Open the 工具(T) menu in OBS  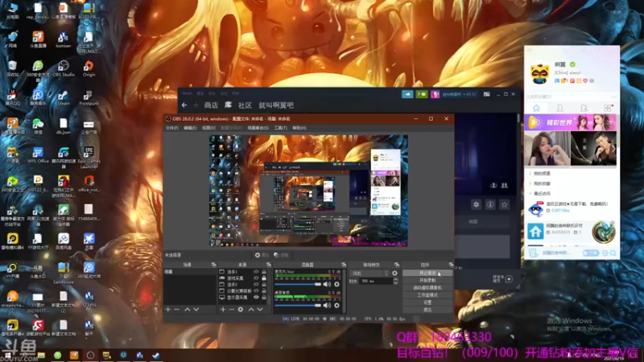click(x=280, y=128)
